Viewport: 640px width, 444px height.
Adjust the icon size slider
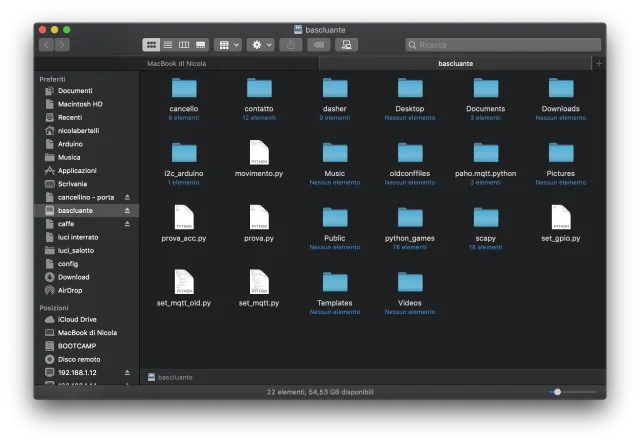tap(557, 392)
